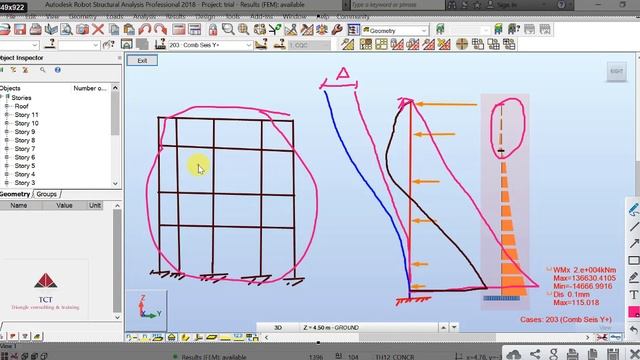Screen dimensions: 640x360
Task: Click the Paste icon in the toolbar
Action: tap(129, 29)
